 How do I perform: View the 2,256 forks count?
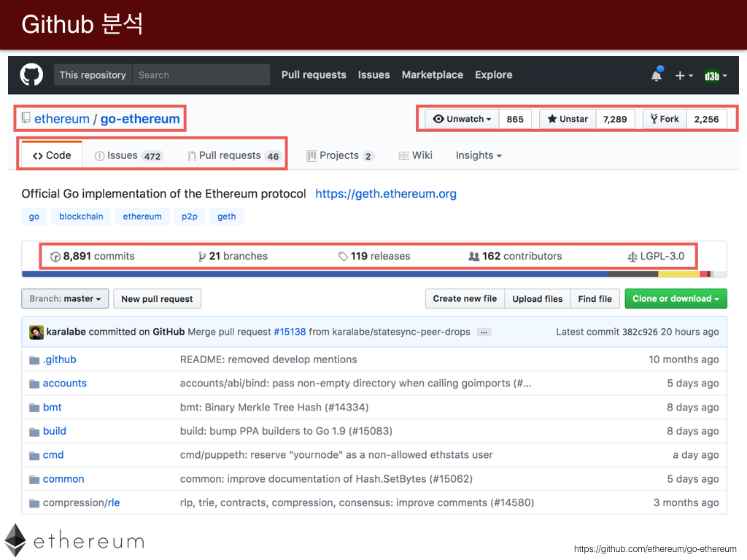click(706, 119)
